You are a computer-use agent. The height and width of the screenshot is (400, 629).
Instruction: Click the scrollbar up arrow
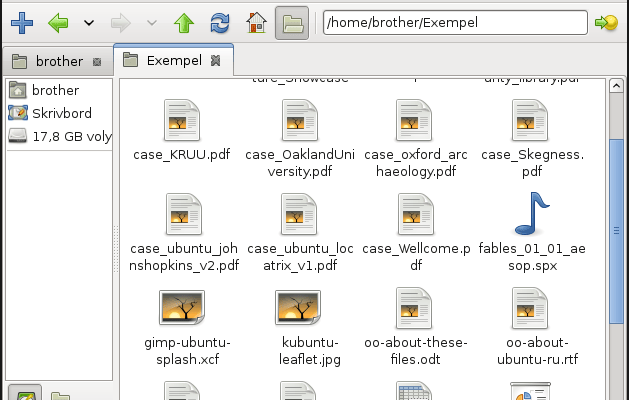[x=616, y=86]
